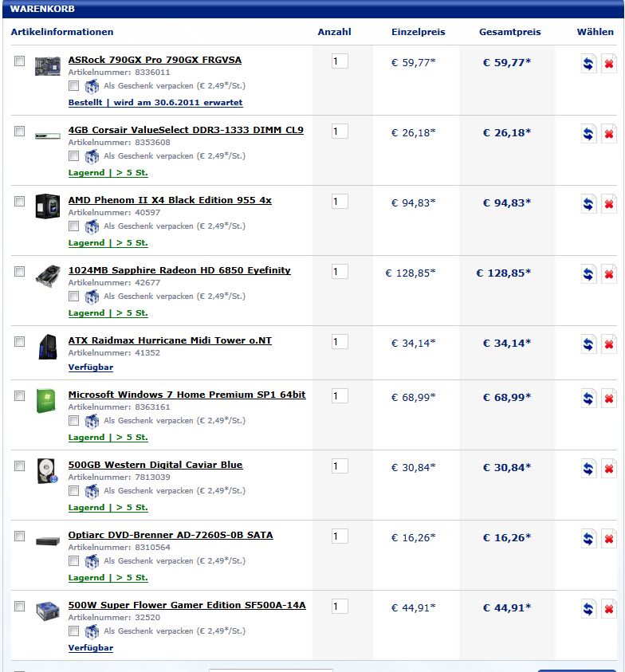
Task: Enable gift wrapping for AMD Phenom II
Action: (73, 226)
